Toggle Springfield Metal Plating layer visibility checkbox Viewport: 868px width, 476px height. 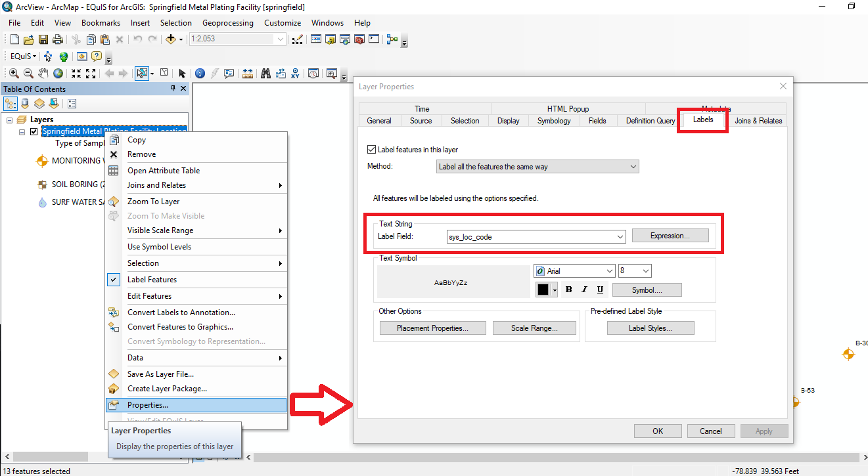[x=34, y=131]
